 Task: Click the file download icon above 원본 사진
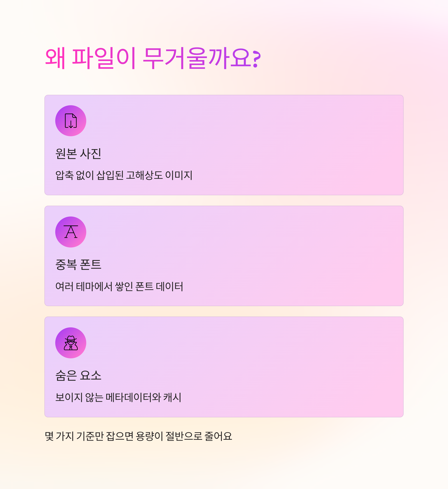click(71, 121)
